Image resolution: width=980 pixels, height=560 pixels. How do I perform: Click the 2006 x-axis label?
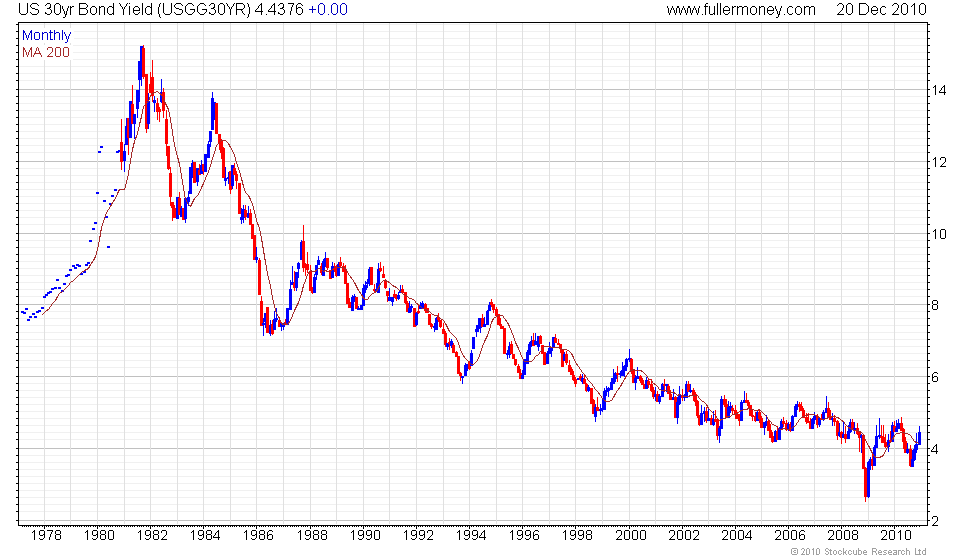[790, 535]
